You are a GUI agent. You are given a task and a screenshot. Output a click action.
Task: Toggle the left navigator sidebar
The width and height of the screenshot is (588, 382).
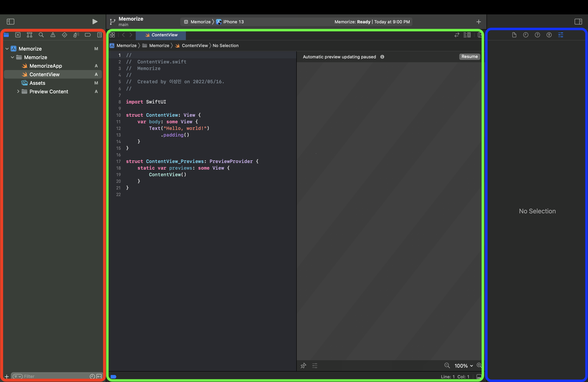(10, 22)
